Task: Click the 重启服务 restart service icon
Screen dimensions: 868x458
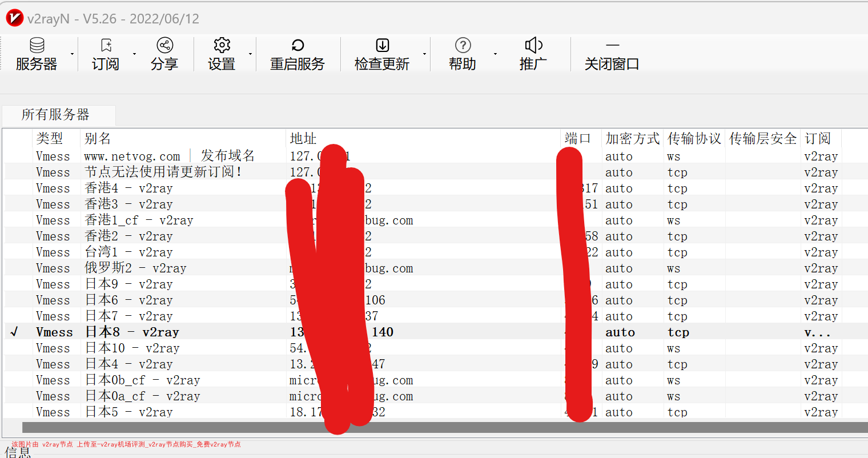Action: [x=298, y=46]
